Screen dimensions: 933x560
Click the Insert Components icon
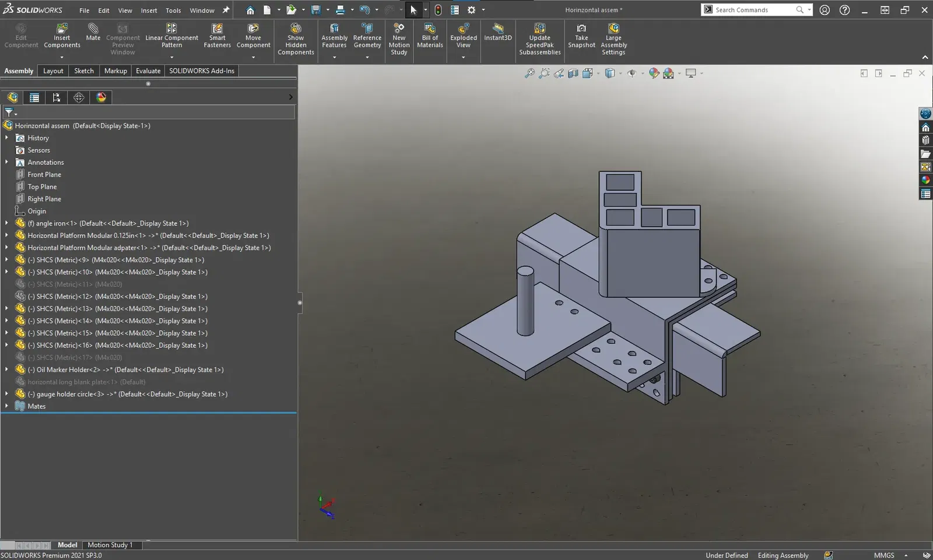(x=62, y=29)
